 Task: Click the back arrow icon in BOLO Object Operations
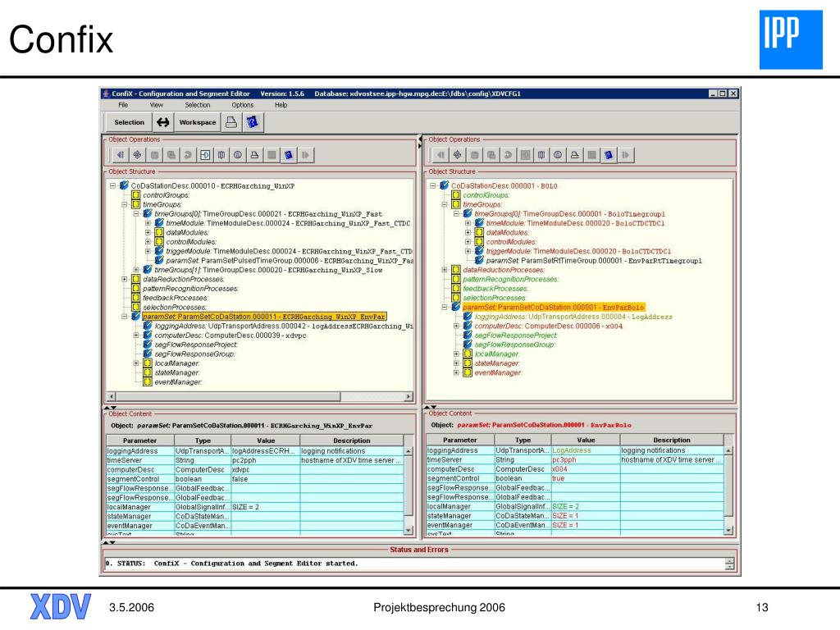[x=441, y=155]
